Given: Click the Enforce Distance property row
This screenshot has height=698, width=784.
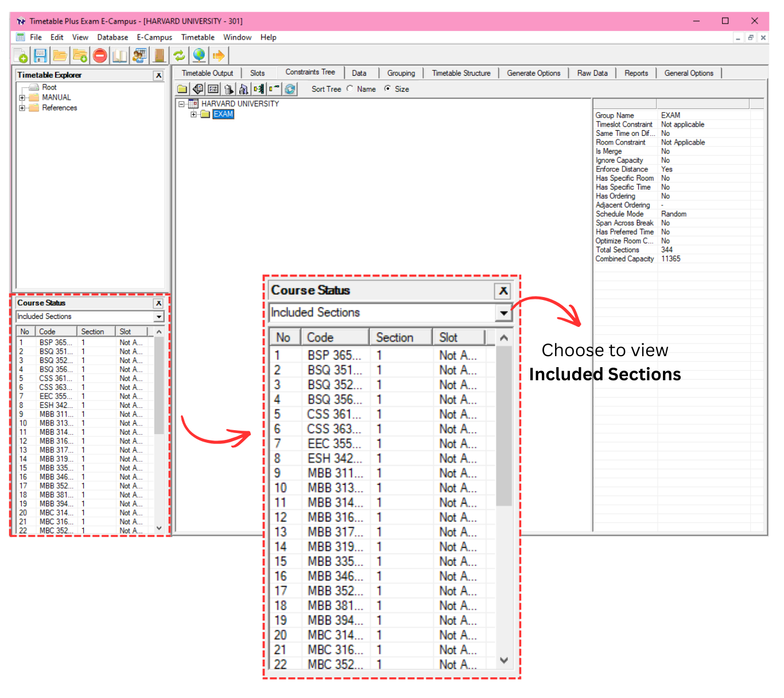Looking at the screenshot, I should [x=679, y=169].
